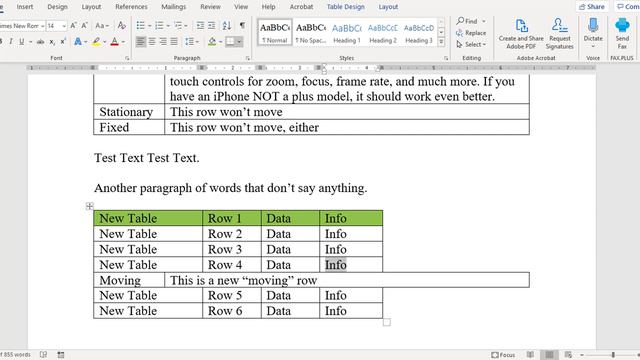Open the line and paragraph spacing menu
Viewport: 640px width, 360px height.
point(191,42)
